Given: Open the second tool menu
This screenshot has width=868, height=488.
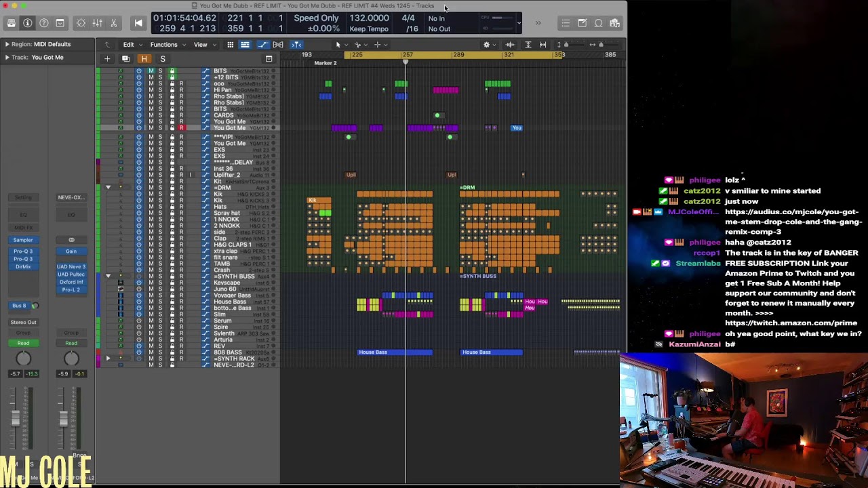Looking at the screenshot, I should pos(360,45).
